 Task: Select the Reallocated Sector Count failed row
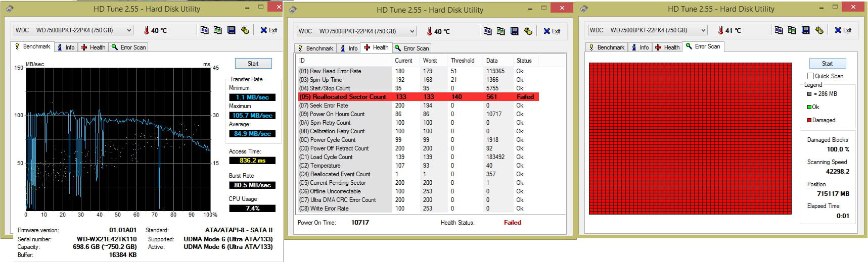click(418, 97)
